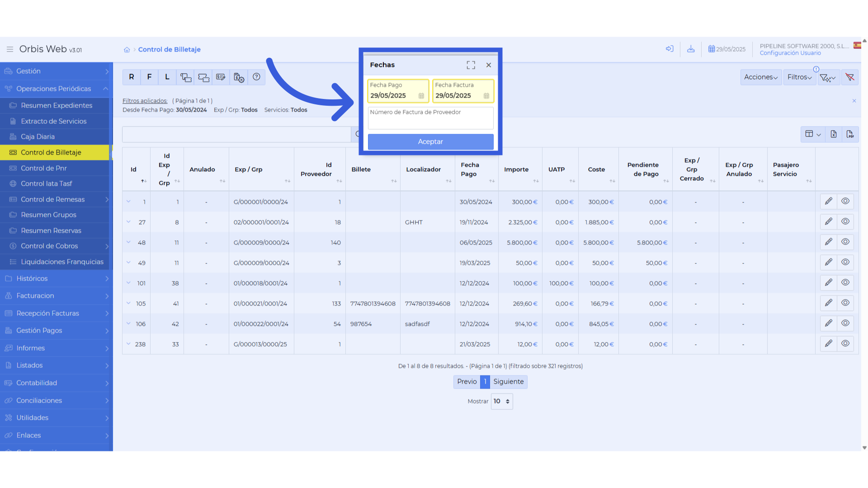View the row with Id 1
The width and height of the screenshot is (868, 488).
point(845,202)
